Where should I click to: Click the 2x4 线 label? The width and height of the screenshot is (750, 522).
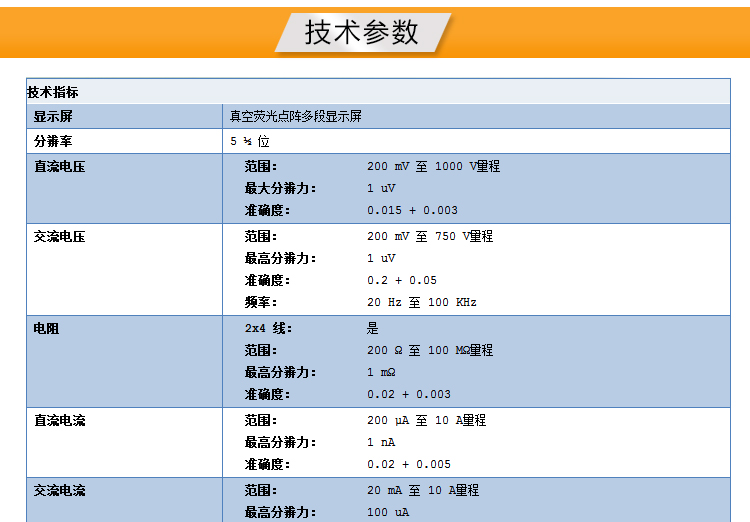click(268, 328)
